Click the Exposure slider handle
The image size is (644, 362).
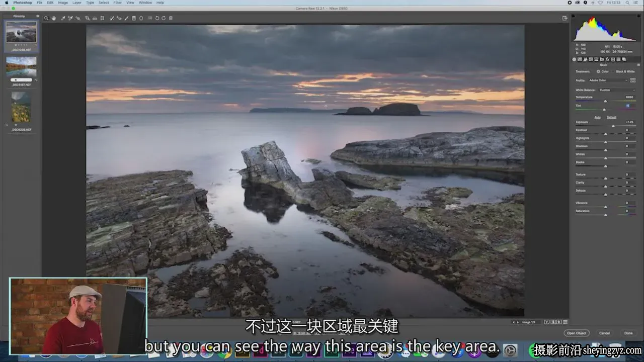[x=613, y=126]
